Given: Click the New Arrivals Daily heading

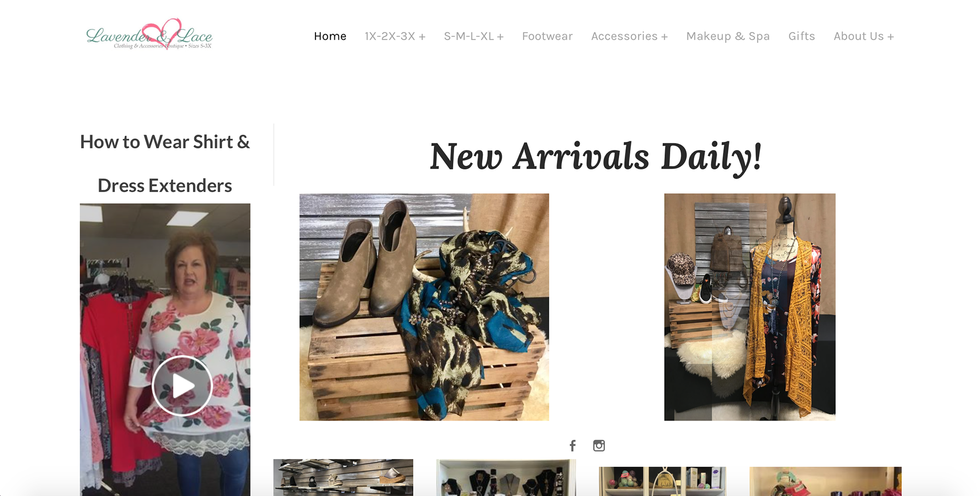Looking at the screenshot, I should [596, 157].
